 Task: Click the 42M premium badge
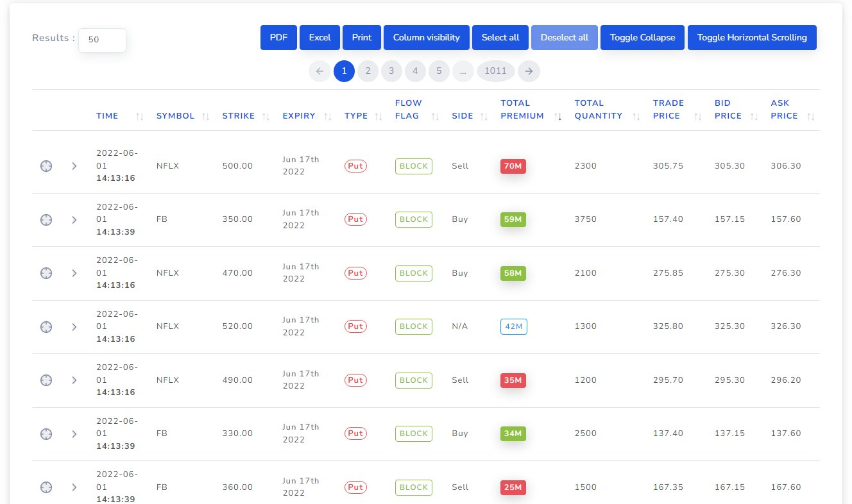click(x=514, y=326)
